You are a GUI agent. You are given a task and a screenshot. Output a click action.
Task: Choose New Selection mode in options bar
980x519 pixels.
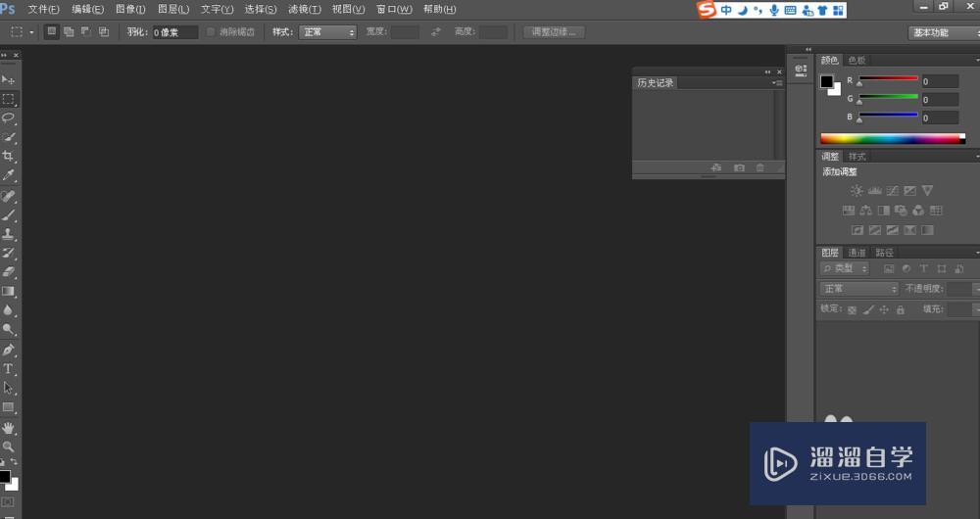51,32
